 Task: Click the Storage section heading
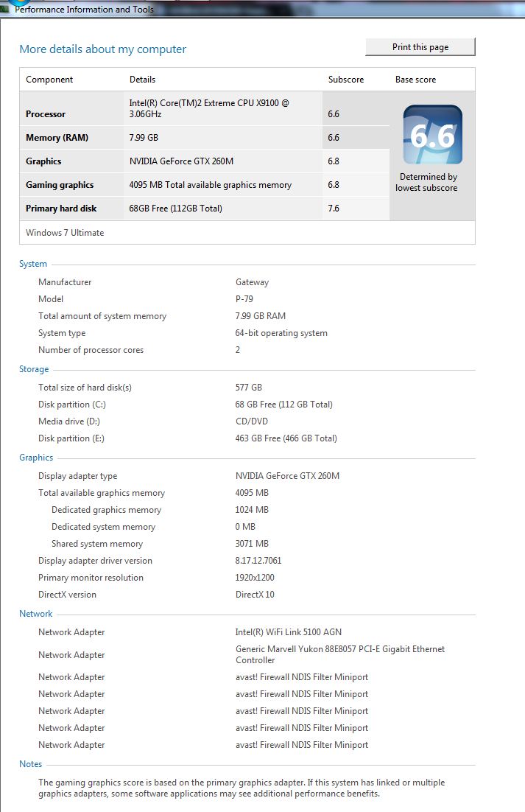point(34,369)
